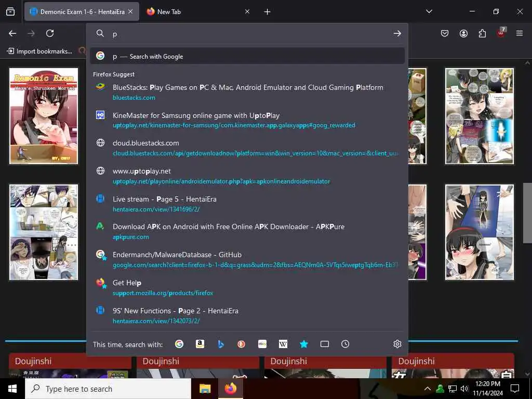Open network status in system tray
Image resolution: width=532 pixels, height=399 pixels.
453,389
